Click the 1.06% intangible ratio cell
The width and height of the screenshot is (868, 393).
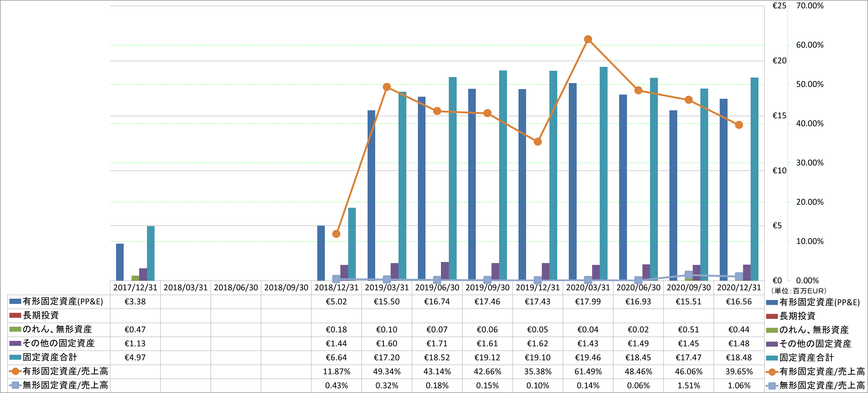pyautogui.click(x=739, y=386)
